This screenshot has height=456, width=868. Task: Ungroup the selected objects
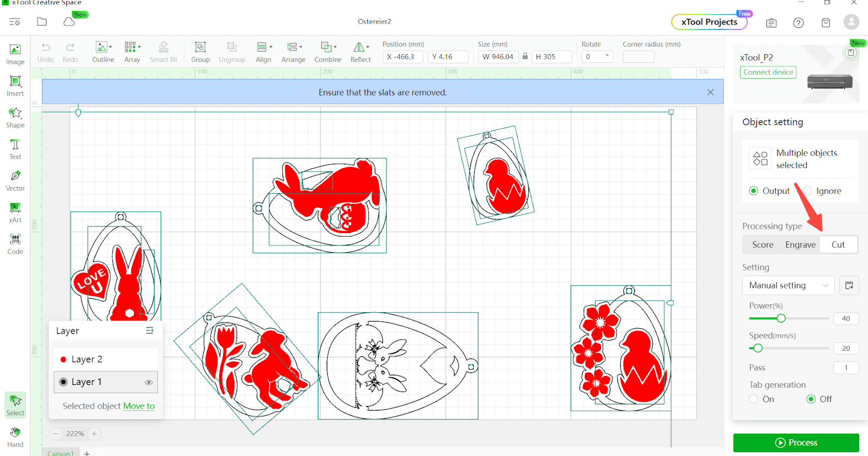(232, 53)
